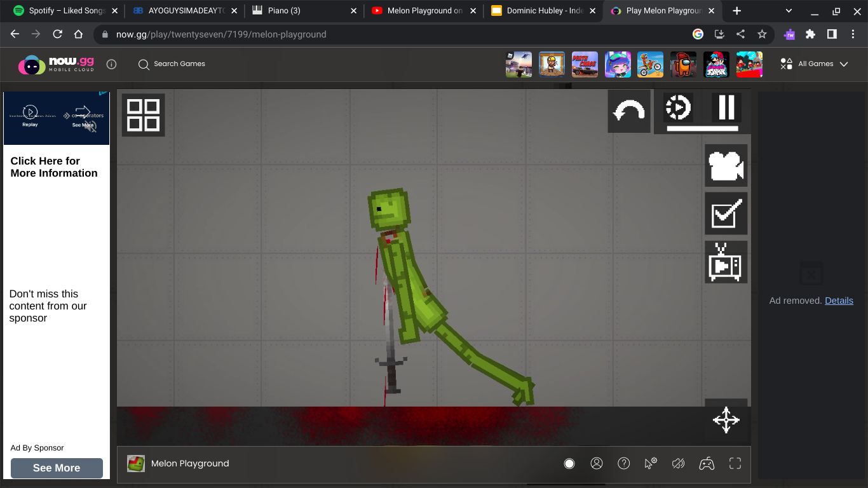Toggle game sound mute icon
This screenshot has height=488, width=868.
[x=678, y=463]
